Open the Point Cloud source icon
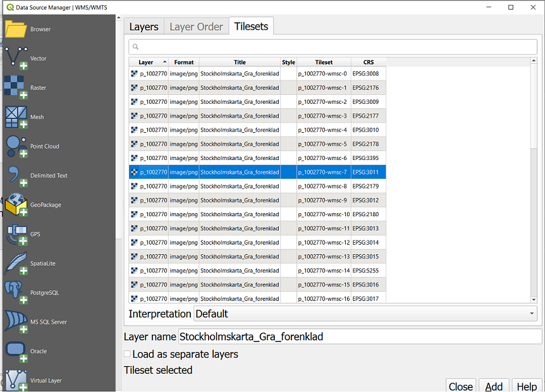Image resolution: width=545 pixels, height=392 pixels. pyautogui.click(x=16, y=146)
